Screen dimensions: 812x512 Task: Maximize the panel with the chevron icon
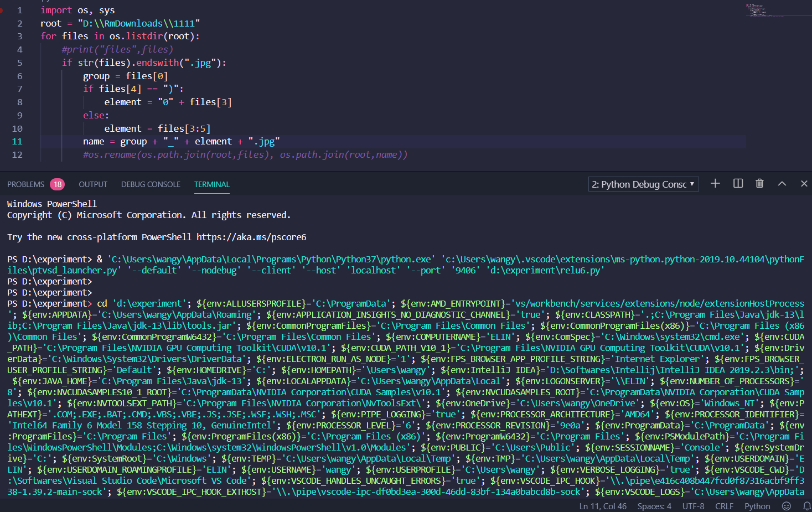click(780, 183)
